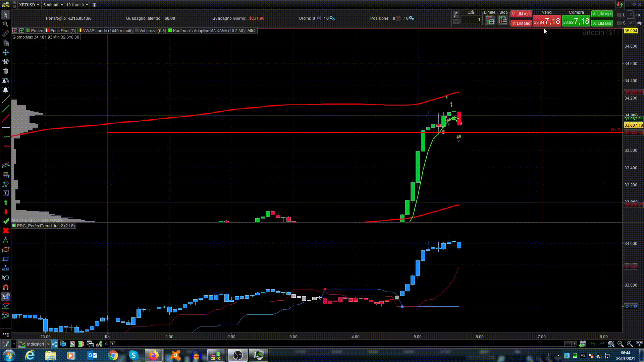The image size is (644, 362).
Task: Select the alarm bell tool
Action: 5,90
